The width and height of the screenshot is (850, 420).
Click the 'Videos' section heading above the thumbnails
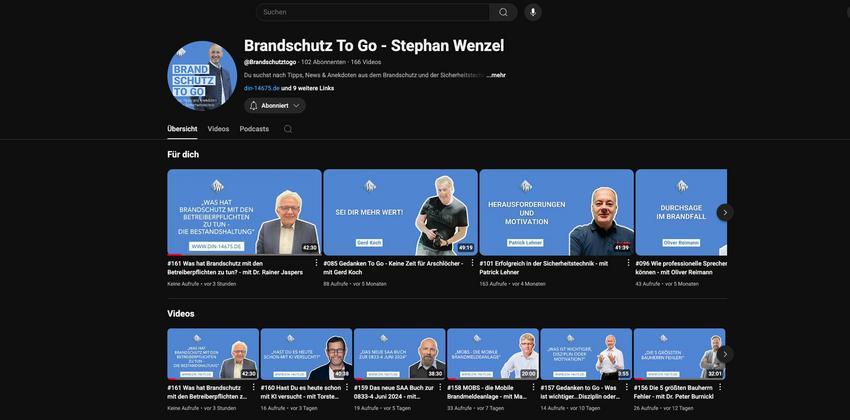(181, 314)
